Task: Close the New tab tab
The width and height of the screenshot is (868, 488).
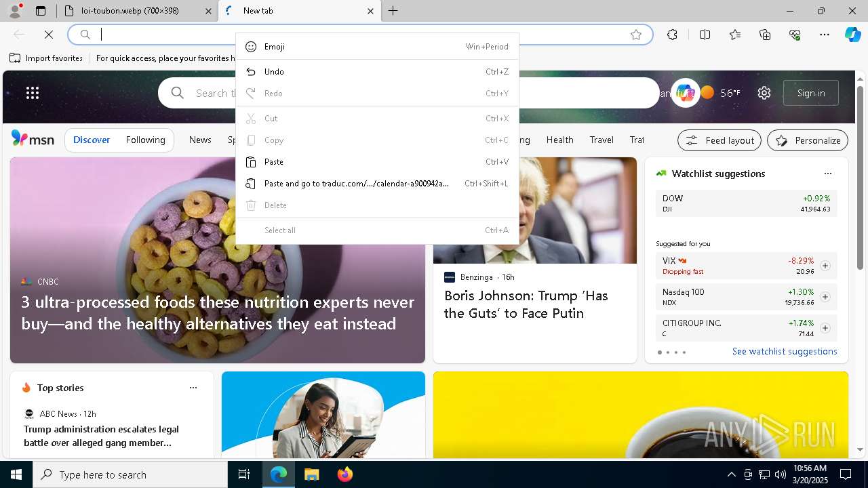Action: 370,11
